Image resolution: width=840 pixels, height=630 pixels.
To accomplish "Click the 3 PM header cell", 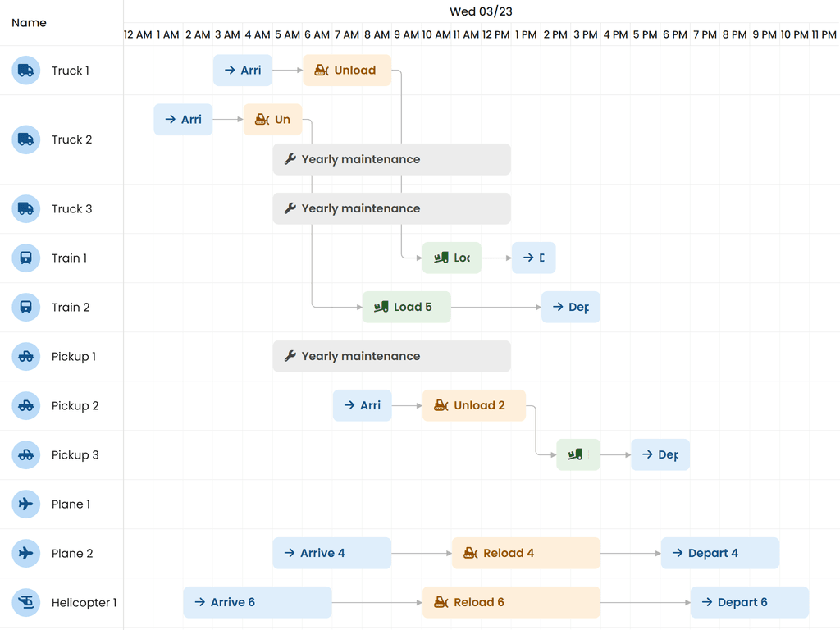I will 585,34.
